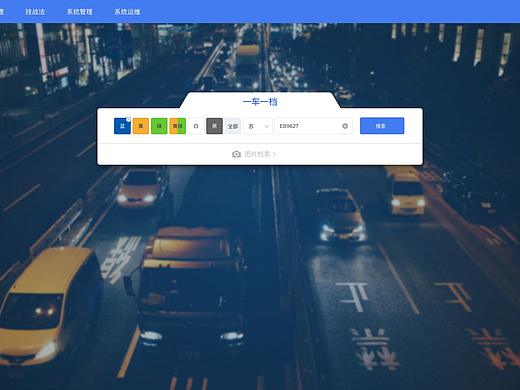Click the 一车一档 title tab

[260, 102]
